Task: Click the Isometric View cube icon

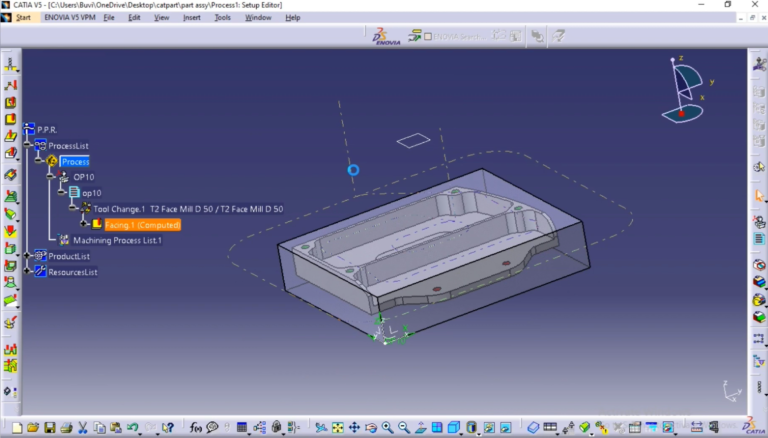Action: coord(454,427)
